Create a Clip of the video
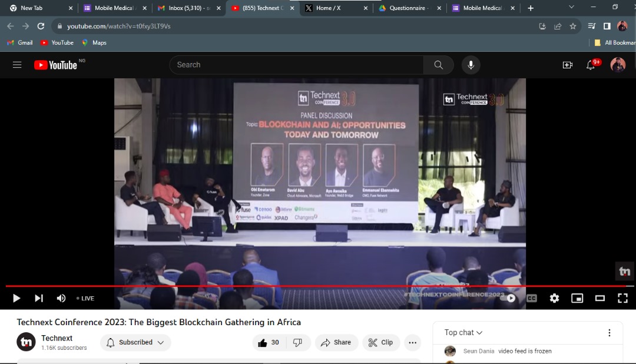636x364 pixels. click(381, 342)
